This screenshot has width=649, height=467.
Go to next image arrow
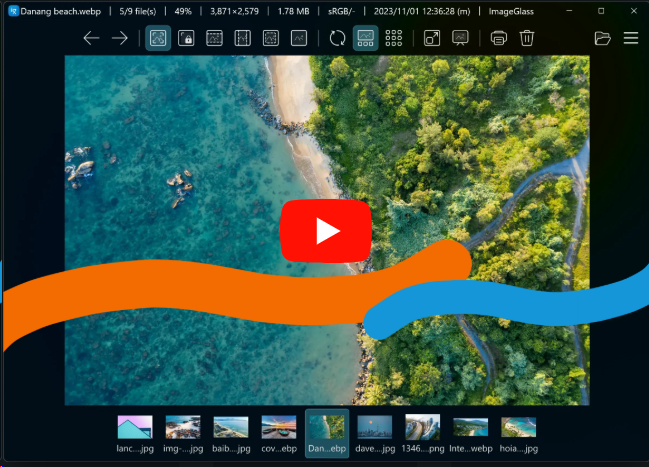point(120,38)
